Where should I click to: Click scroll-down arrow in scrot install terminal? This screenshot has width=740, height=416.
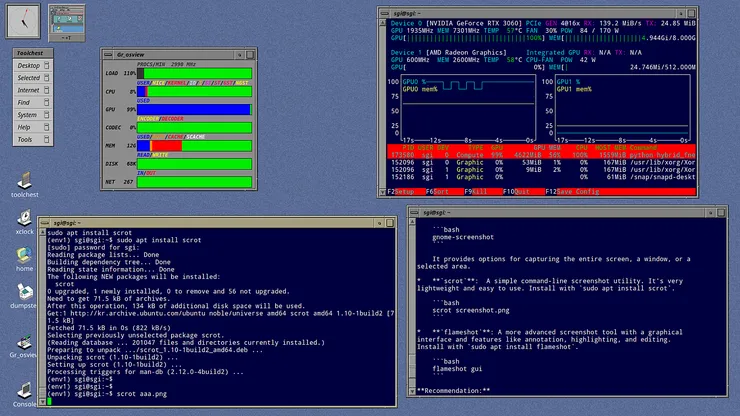pos(42,401)
